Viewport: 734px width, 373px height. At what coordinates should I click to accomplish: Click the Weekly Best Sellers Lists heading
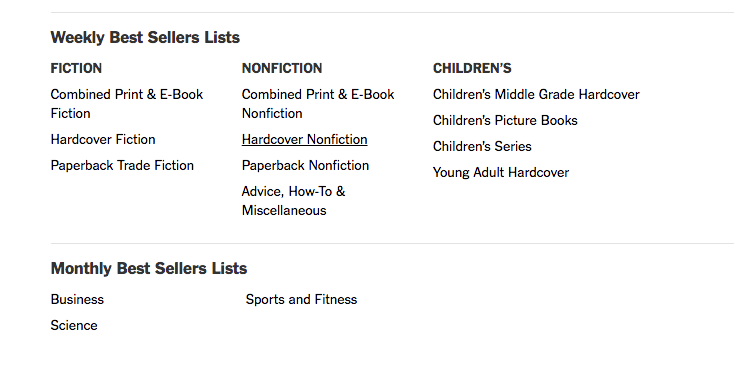pos(145,37)
